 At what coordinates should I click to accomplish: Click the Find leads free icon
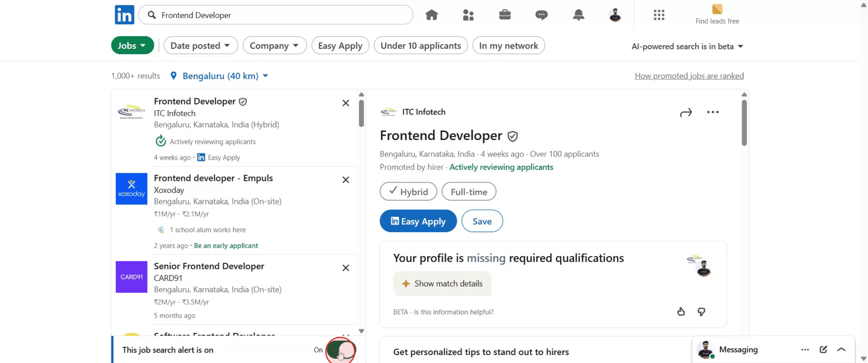click(717, 9)
